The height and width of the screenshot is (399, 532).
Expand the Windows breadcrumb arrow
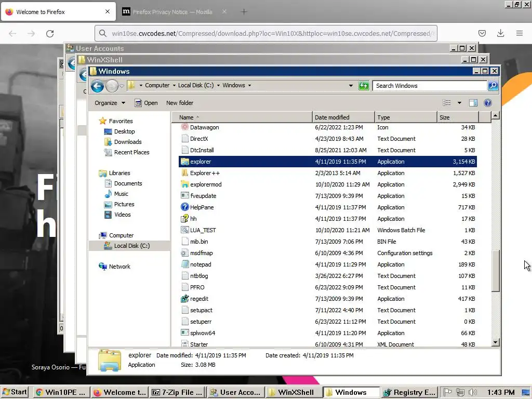(x=249, y=86)
